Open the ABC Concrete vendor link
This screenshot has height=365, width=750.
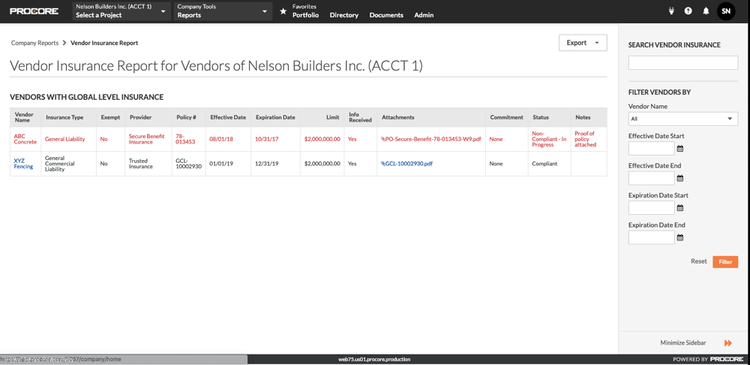[25, 139]
